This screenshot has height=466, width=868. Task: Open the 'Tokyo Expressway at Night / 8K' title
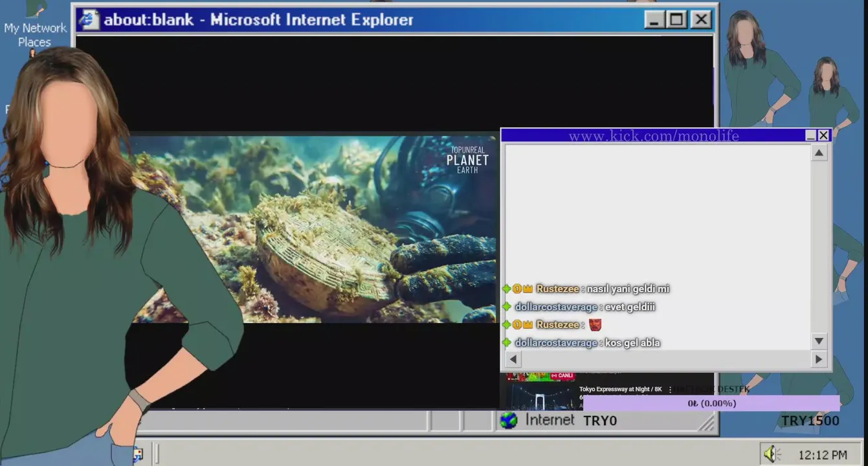pos(621,390)
